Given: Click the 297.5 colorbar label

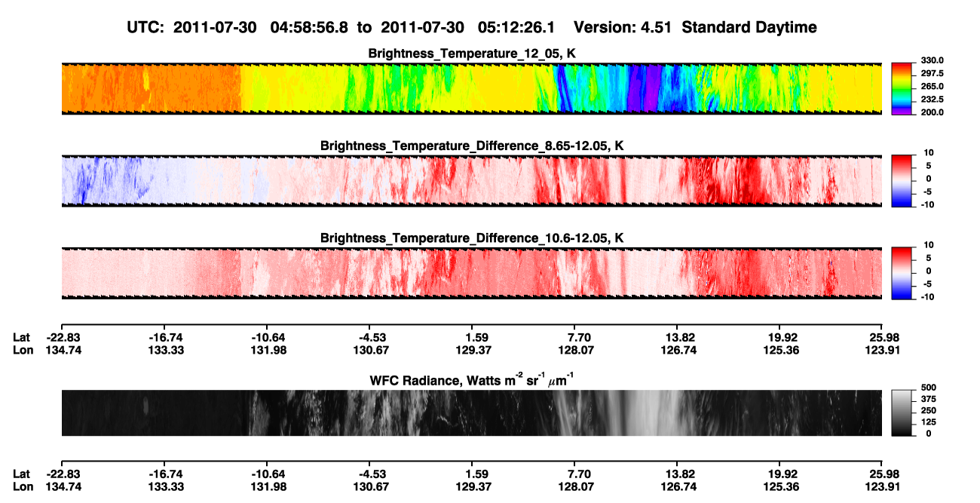Looking at the screenshot, I should coord(931,74).
